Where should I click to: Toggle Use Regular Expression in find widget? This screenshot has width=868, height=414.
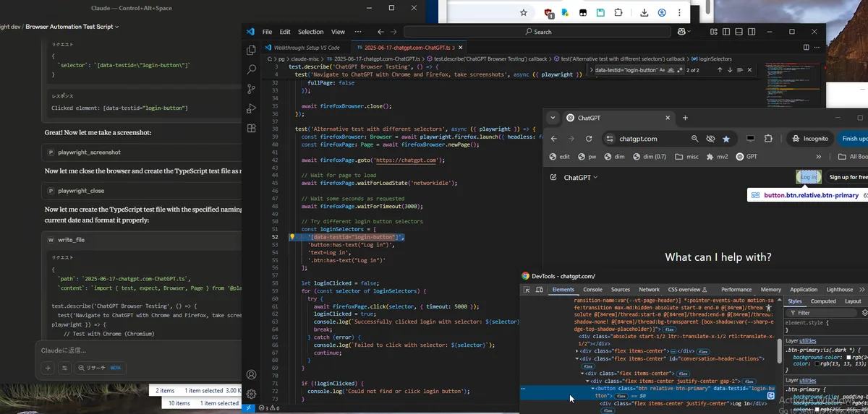[680, 70]
